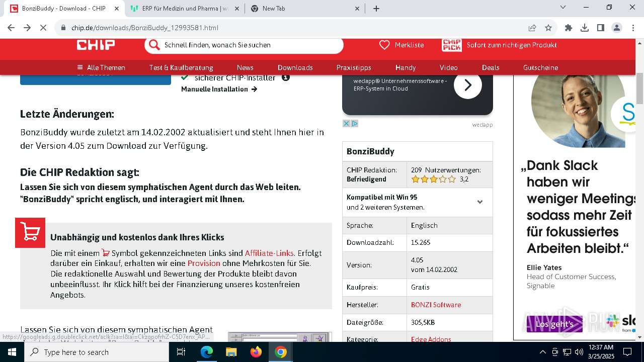Click the blue download button
The image size is (644, 362).
(96, 79)
